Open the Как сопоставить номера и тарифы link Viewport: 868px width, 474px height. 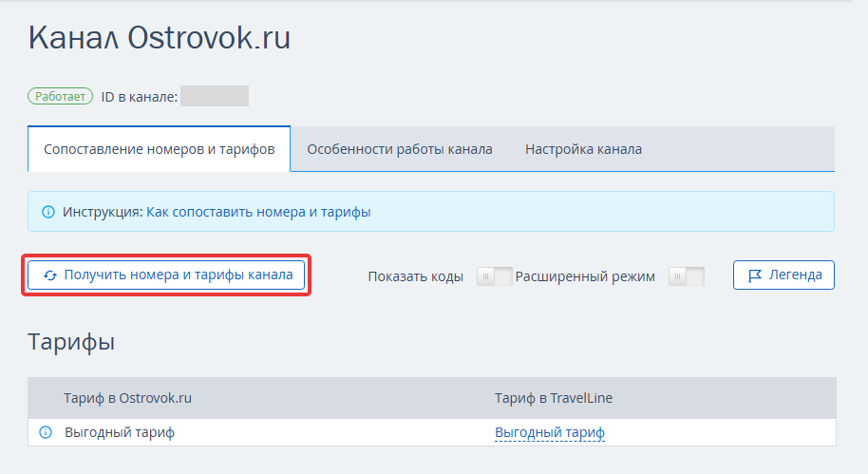(x=258, y=212)
